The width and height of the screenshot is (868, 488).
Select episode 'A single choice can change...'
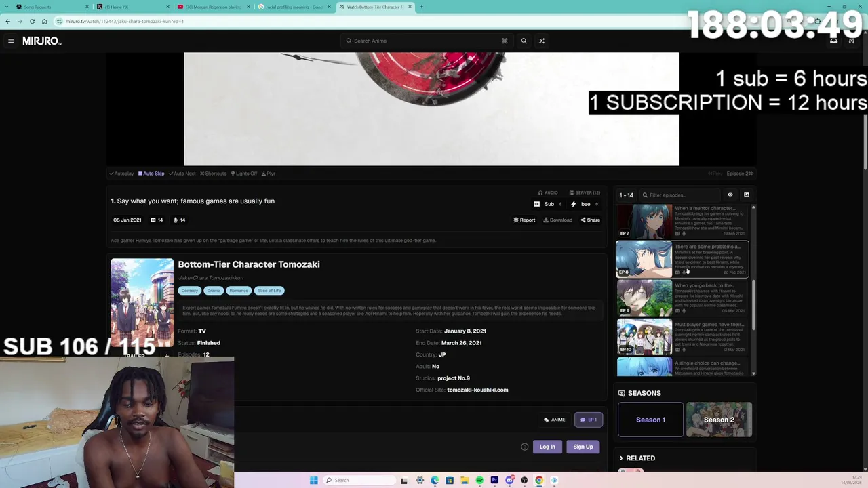[x=707, y=363]
